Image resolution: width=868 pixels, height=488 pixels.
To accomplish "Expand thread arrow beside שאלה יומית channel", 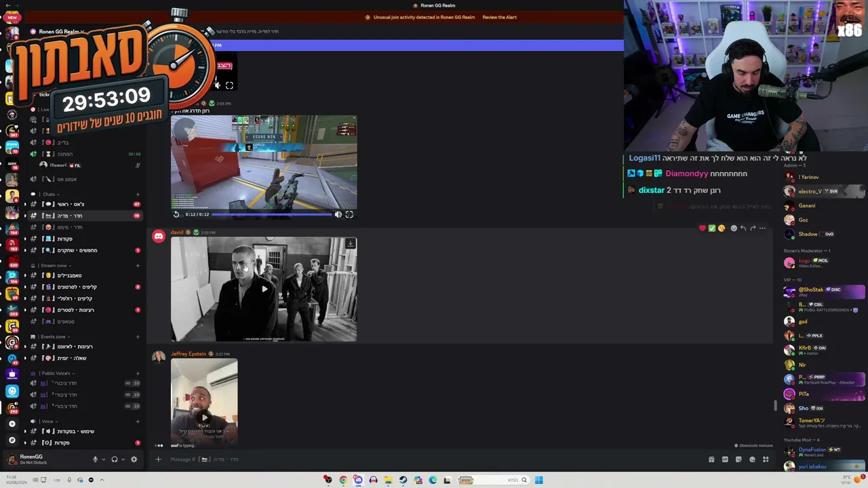I will pyautogui.click(x=25, y=358).
